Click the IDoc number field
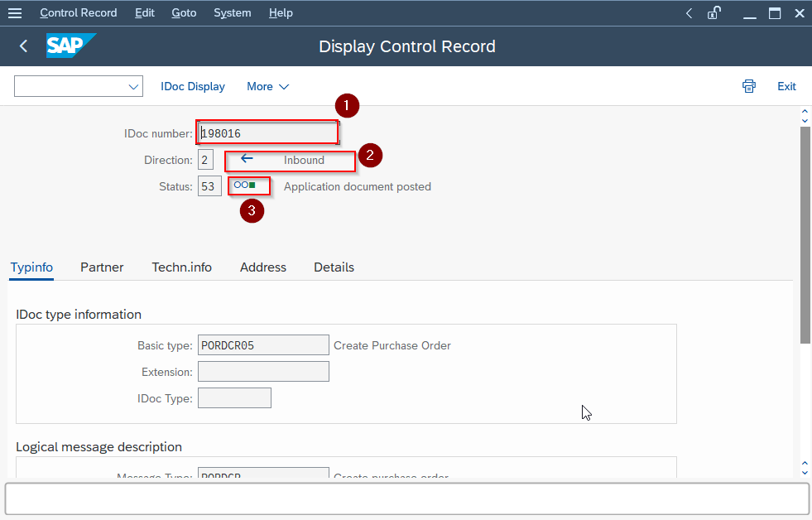Image resolution: width=812 pixels, height=520 pixels. [x=267, y=133]
